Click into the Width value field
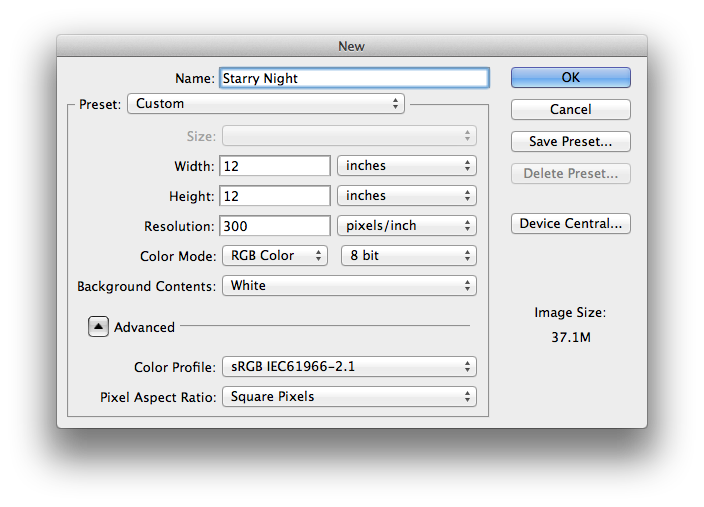Image resolution: width=704 pixels, height=507 pixels. pos(275,166)
